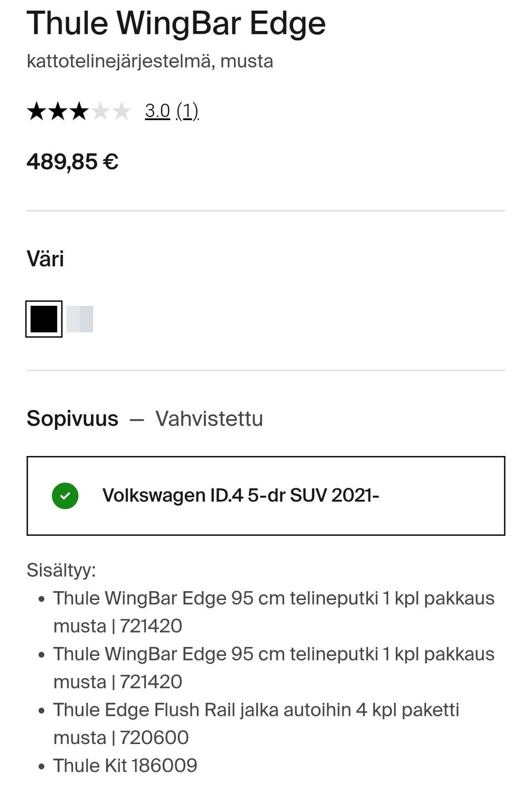532x795 pixels.
Task: Click the fifth empty rating star
Action: (x=121, y=111)
